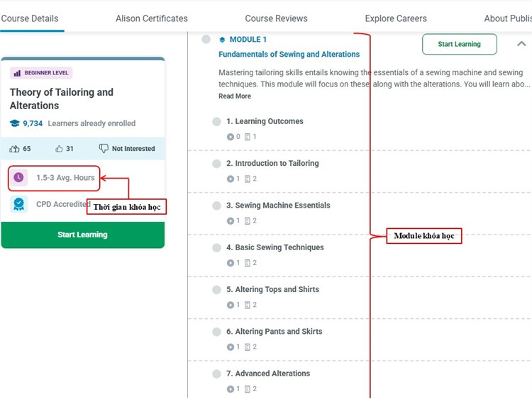
Task: Click the purple clock duration icon
Action: click(18, 178)
